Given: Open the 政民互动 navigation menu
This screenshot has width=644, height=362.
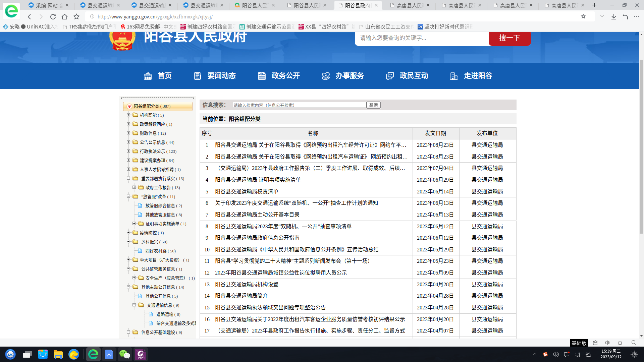Looking at the screenshot, I should pyautogui.click(x=407, y=76).
